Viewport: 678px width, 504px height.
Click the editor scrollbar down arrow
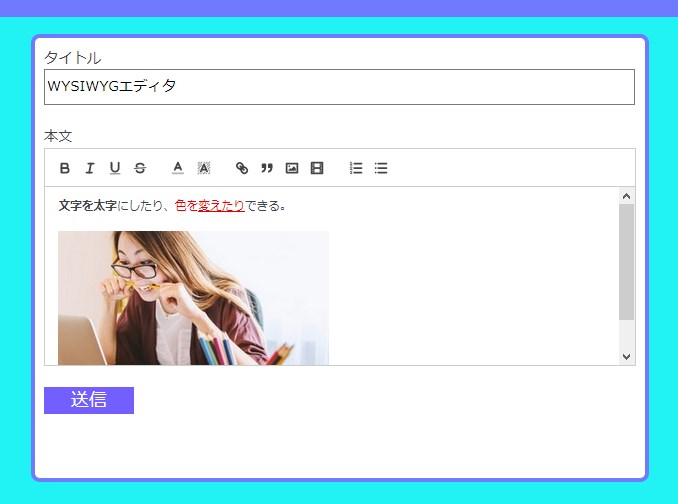tap(627, 356)
